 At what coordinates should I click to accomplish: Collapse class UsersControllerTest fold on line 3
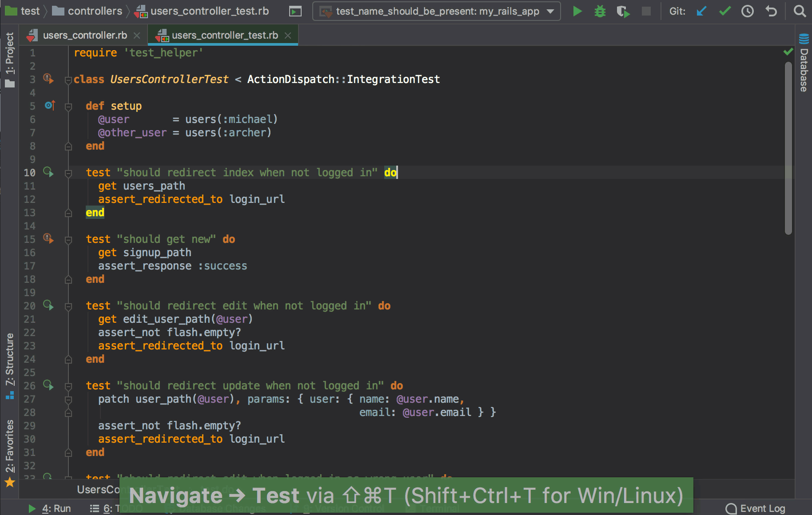68,80
